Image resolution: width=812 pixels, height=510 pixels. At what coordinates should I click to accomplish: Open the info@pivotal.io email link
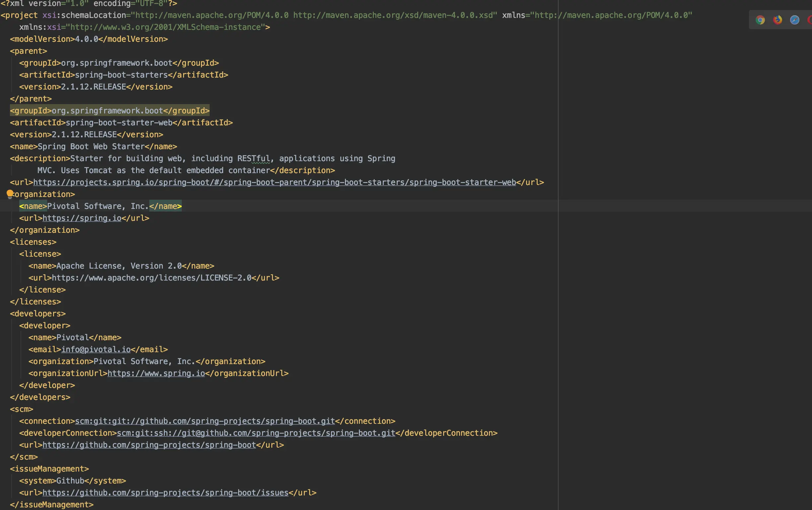pyautogui.click(x=96, y=349)
